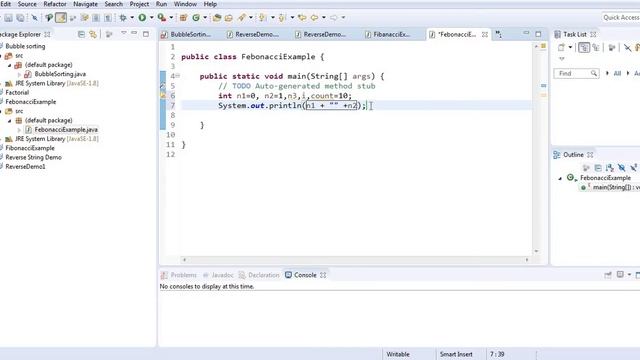Collapse All in Package Explorer
Image resolution: width=640 pixels, height=360 pixels.
point(81,34)
